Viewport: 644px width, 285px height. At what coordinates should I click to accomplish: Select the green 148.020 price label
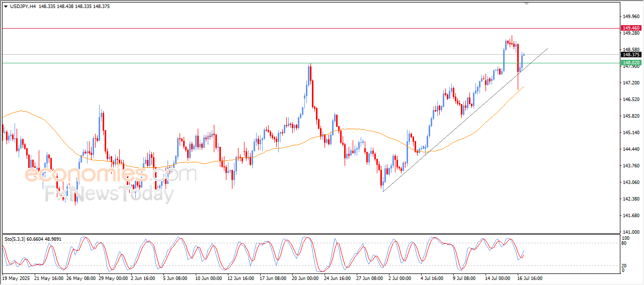(631, 63)
